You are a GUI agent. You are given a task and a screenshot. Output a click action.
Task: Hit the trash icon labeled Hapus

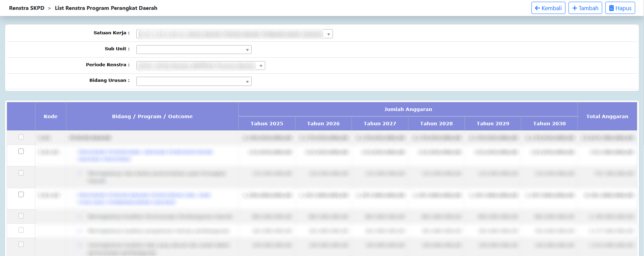pos(611,8)
